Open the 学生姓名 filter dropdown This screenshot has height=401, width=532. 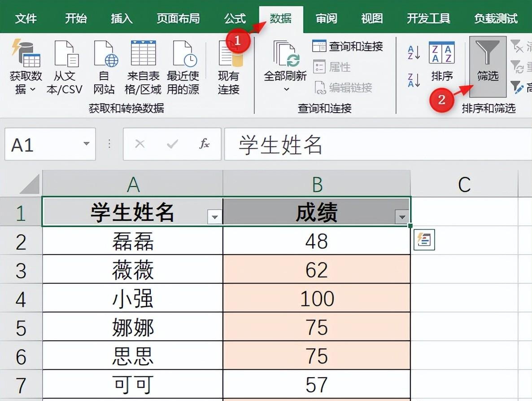click(x=214, y=216)
